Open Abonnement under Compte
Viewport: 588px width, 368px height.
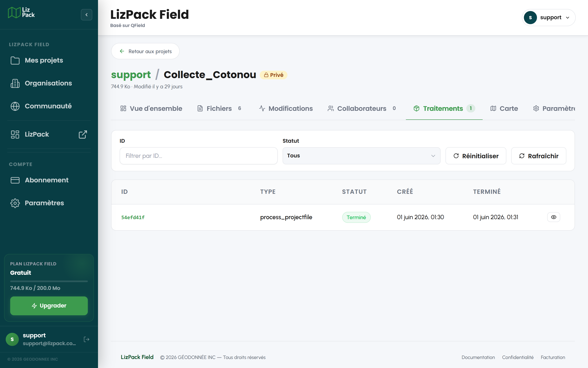(x=49, y=180)
